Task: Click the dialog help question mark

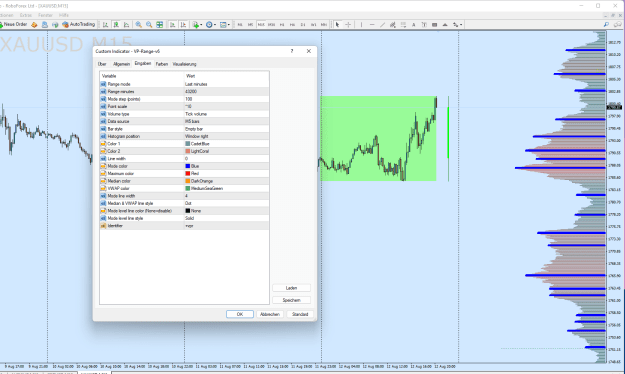Action: tap(292, 51)
